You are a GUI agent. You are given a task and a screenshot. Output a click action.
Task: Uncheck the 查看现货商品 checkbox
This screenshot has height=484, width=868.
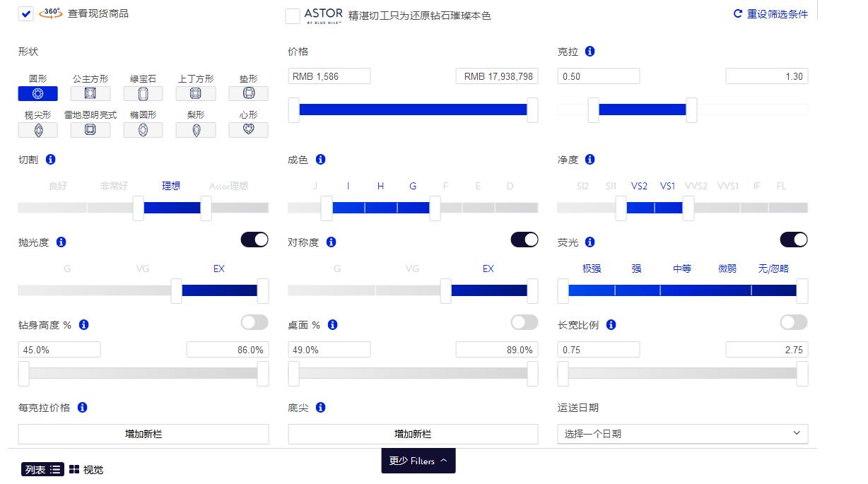pos(25,13)
